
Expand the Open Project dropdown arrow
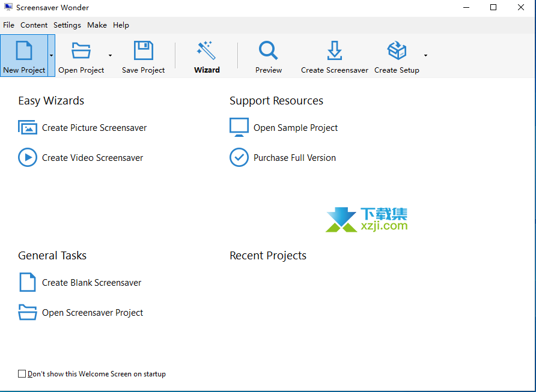[110, 55]
